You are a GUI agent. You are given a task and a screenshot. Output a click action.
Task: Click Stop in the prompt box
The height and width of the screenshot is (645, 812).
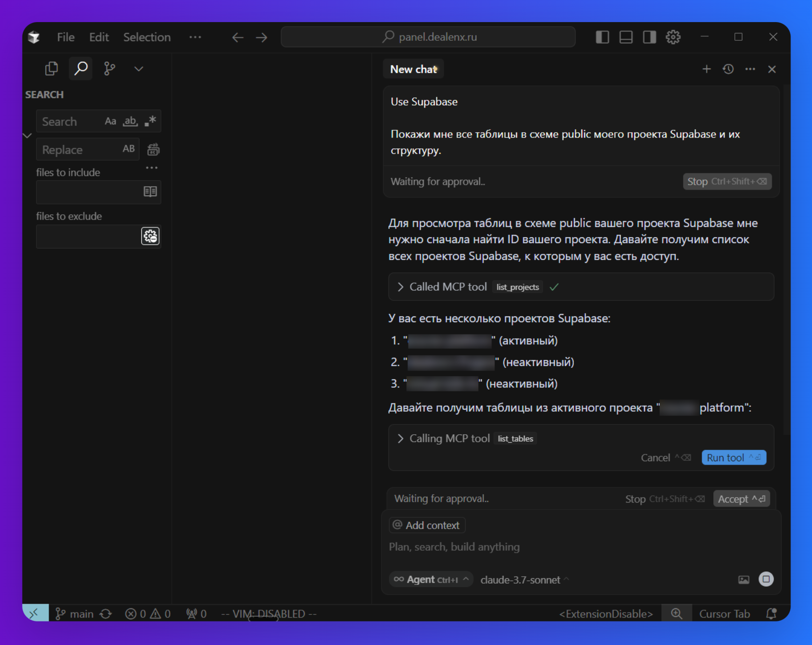(x=727, y=181)
